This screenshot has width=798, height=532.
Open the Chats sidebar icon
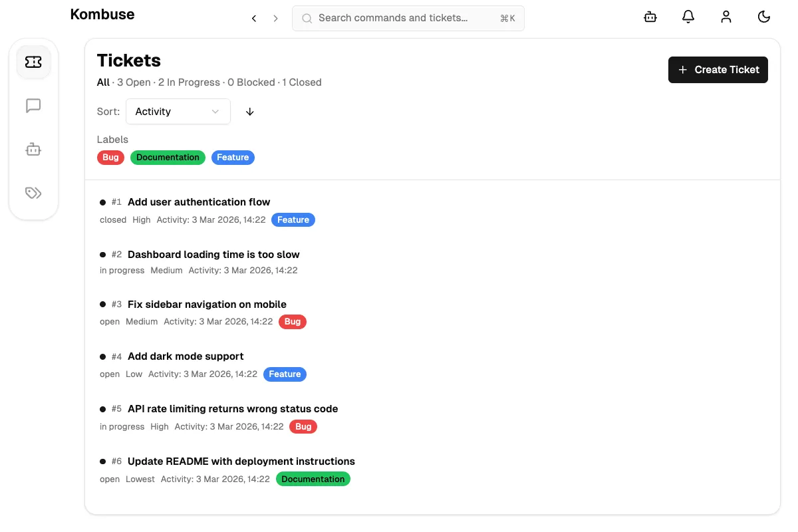[33, 106]
